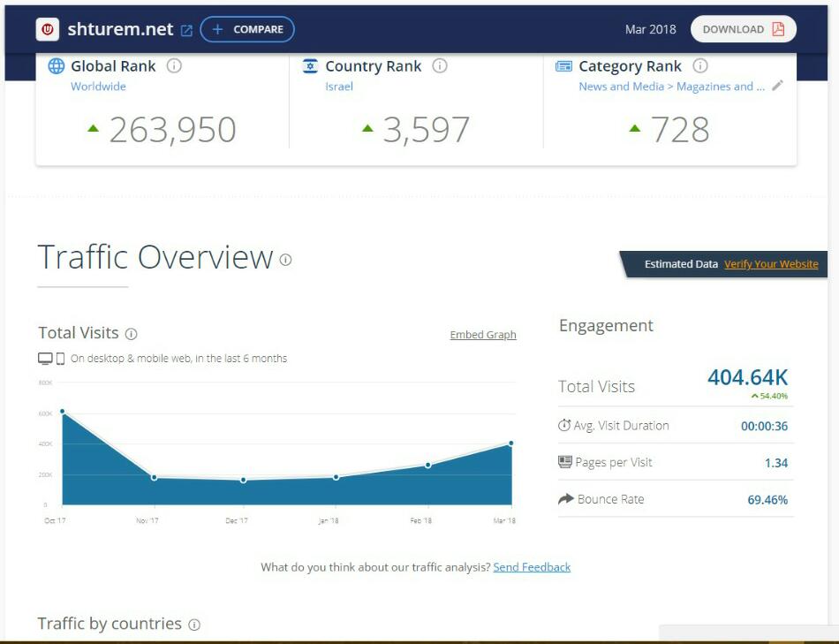Click the Send Feedback link

coord(532,567)
